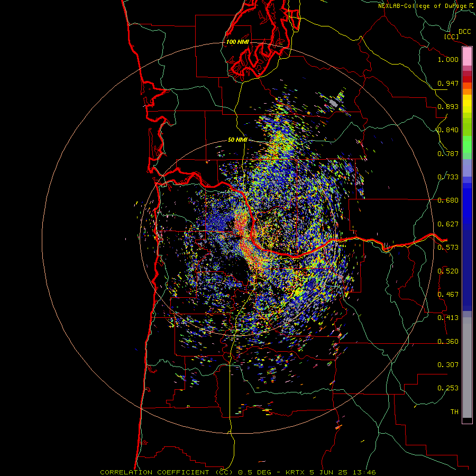The height and width of the screenshot is (476, 476).
Task: Select the 0.253 legend value
Action: click(448, 388)
